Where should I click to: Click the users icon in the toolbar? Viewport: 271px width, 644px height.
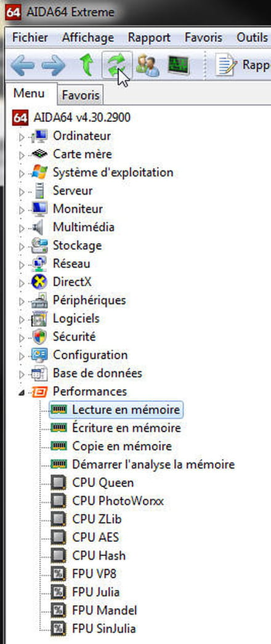click(x=147, y=65)
